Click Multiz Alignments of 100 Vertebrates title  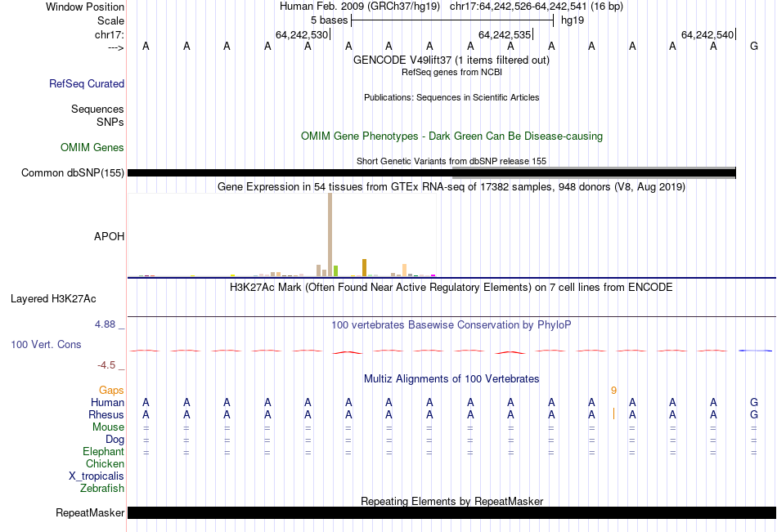pyautogui.click(x=451, y=379)
